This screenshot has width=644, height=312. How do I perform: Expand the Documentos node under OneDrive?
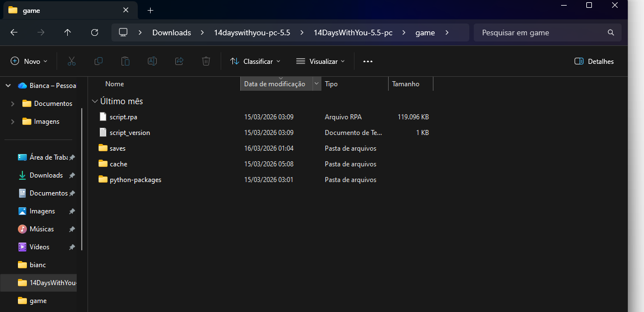[x=13, y=104]
